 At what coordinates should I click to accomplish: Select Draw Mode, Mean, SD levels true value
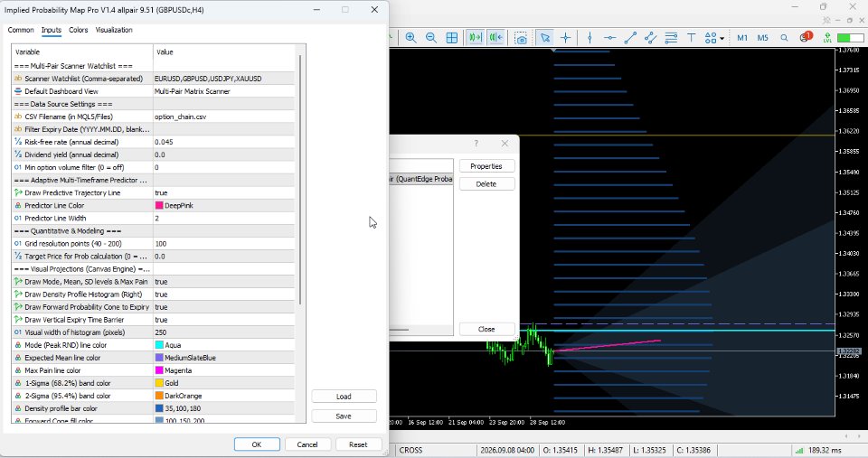[x=223, y=282]
